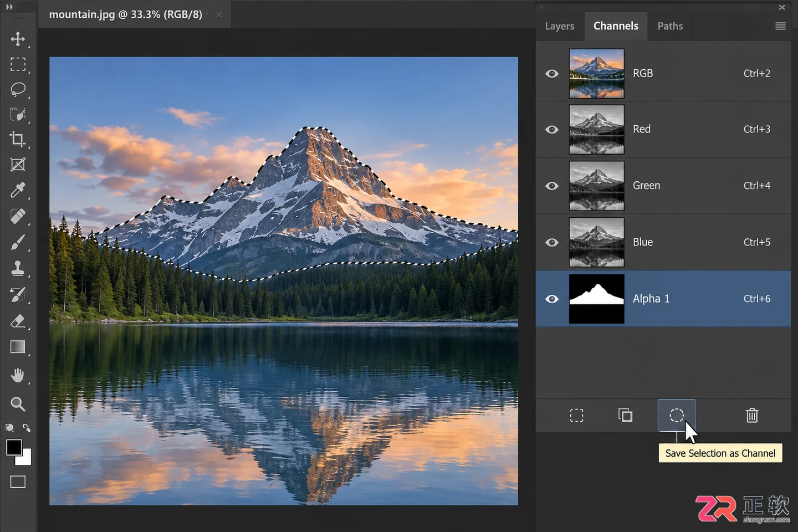The width and height of the screenshot is (798, 532).
Task: Swap foreground and background colors arrow
Action: [x=26, y=428]
